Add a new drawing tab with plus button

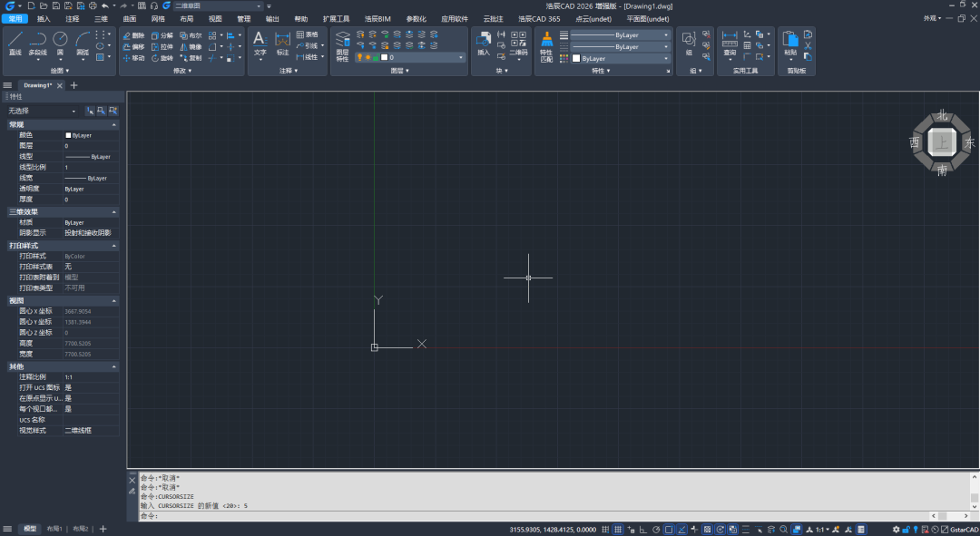73,85
